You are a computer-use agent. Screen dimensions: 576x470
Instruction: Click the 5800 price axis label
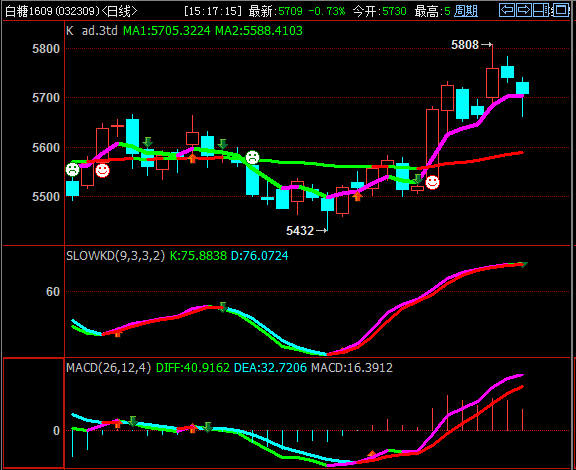point(46,49)
